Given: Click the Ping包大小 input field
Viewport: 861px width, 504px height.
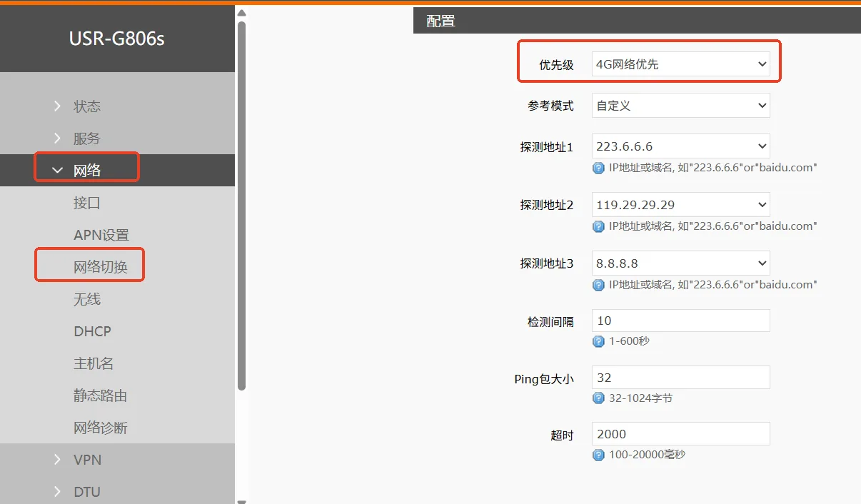Looking at the screenshot, I should click(681, 378).
